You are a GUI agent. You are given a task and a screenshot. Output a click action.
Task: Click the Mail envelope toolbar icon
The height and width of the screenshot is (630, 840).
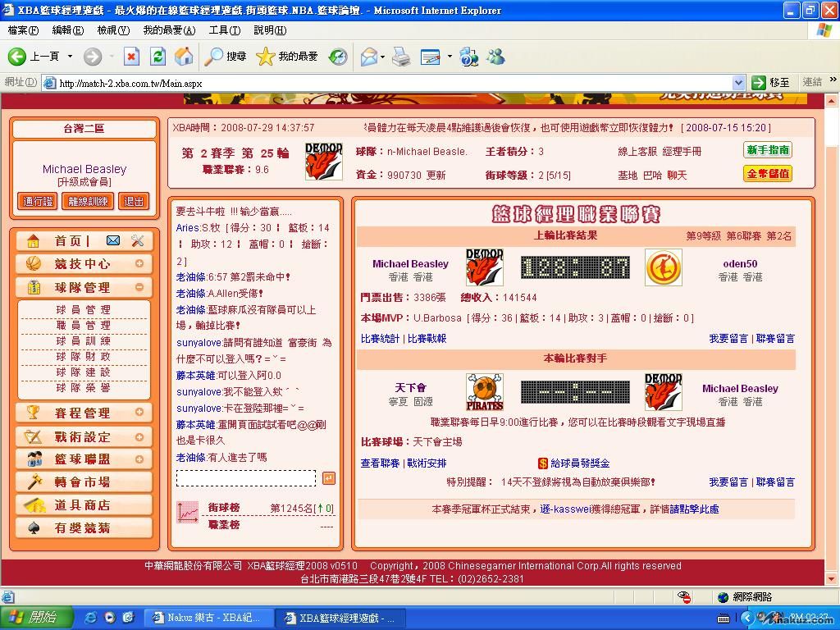point(369,57)
